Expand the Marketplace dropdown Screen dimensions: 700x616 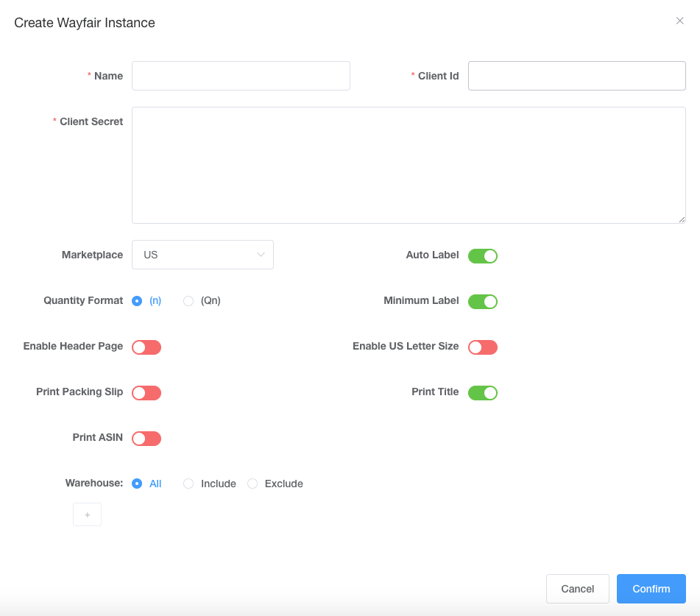(x=202, y=255)
